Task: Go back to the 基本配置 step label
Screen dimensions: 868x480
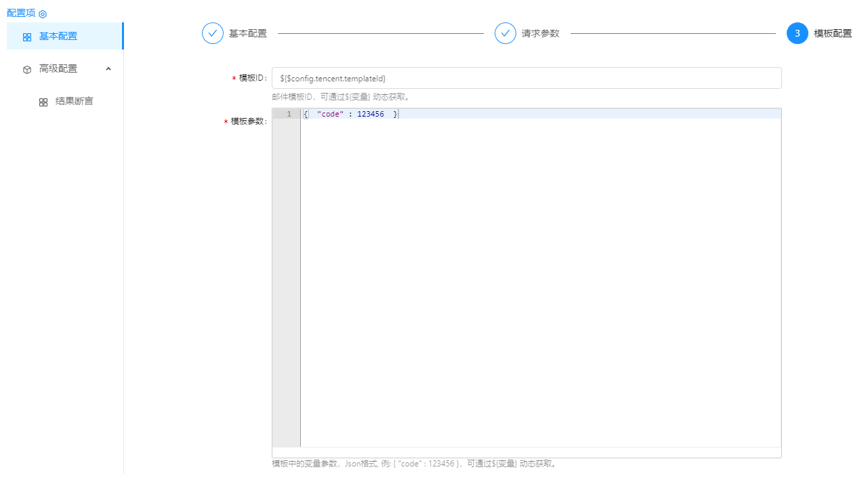Action: 248,33
